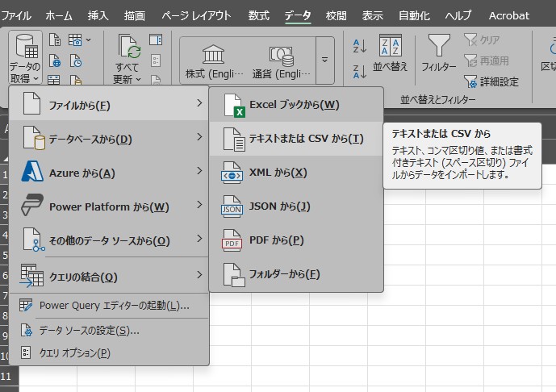
Task: Select row 6 header
Action: click(x=5, y=275)
